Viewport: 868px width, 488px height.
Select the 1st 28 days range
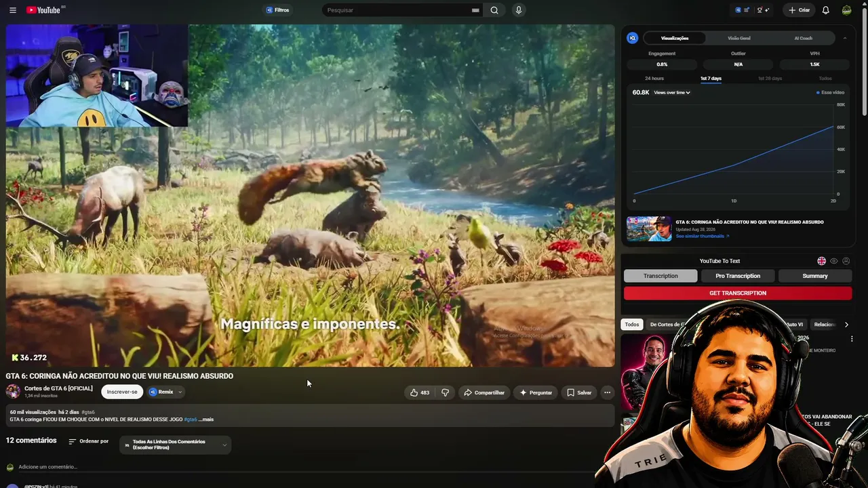point(770,79)
